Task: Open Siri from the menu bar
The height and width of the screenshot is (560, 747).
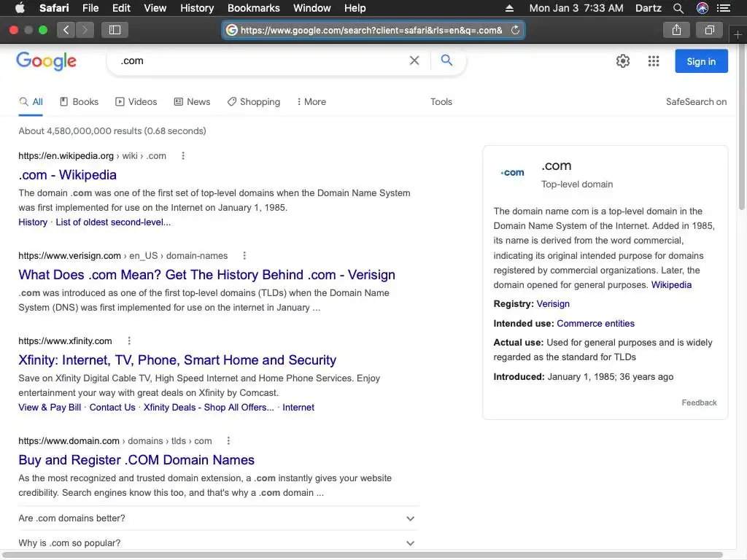Action: pyautogui.click(x=703, y=8)
